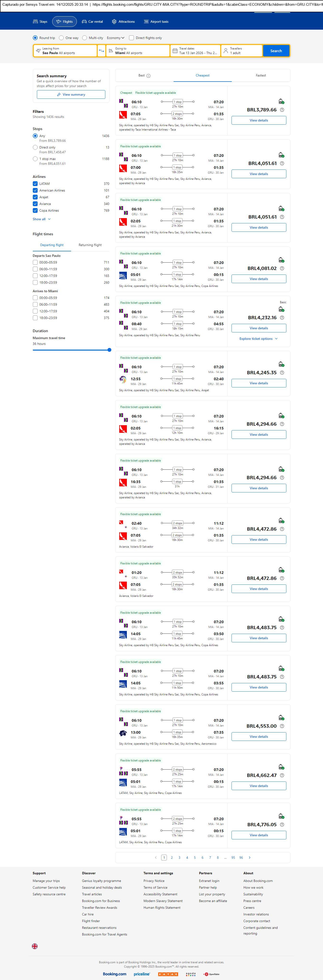Enable the Direct flights only checkbox
Viewport: 323px width, 980px height.
[x=131, y=38]
